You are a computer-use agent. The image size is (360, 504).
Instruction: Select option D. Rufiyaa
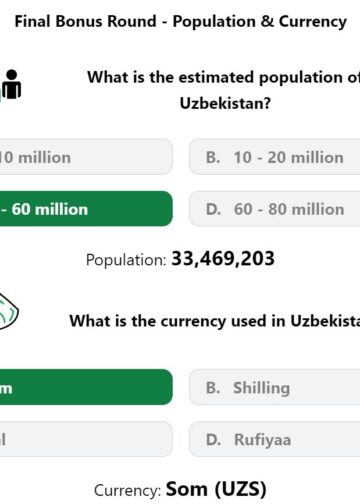[274, 439]
